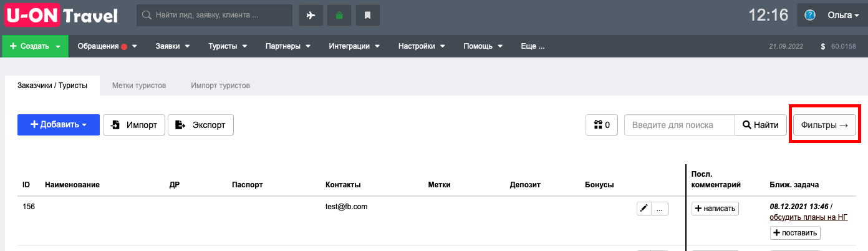Click the Наименование column header
This screenshot has height=251, width=868.
(x=72, y=185)
